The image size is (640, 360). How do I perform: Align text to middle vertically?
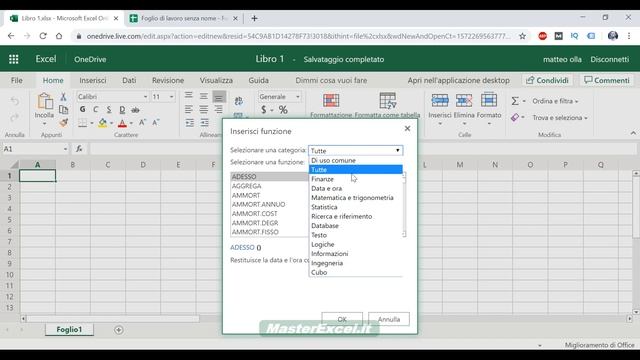pos(203,96)
